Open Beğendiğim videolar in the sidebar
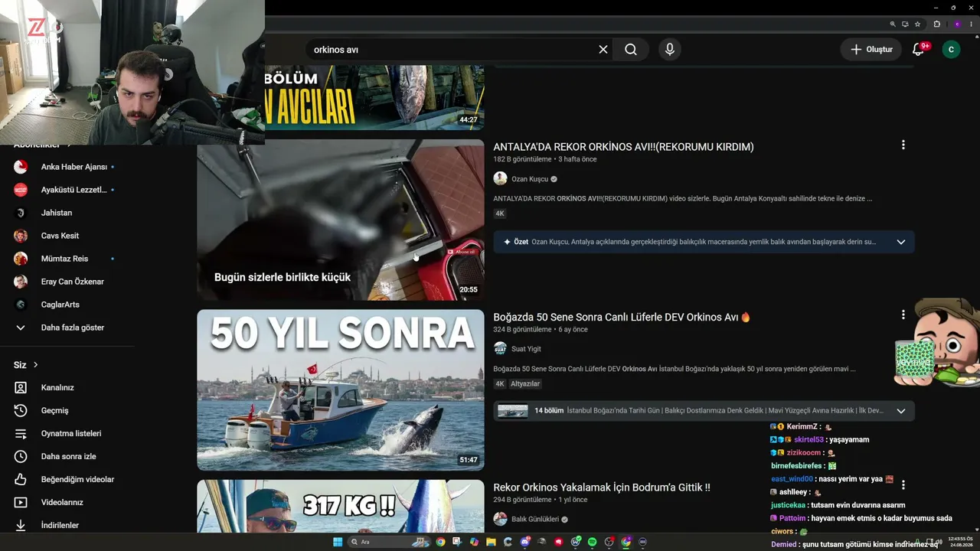Screen dimensions: 980x551 coord(67,479)
